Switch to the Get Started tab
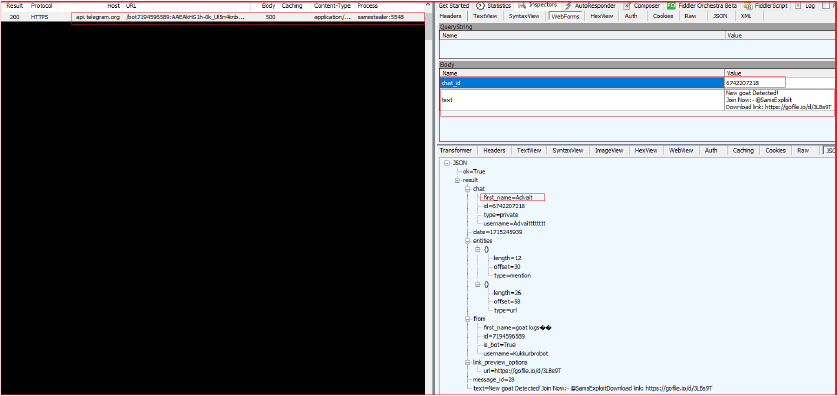 (453, 5)
